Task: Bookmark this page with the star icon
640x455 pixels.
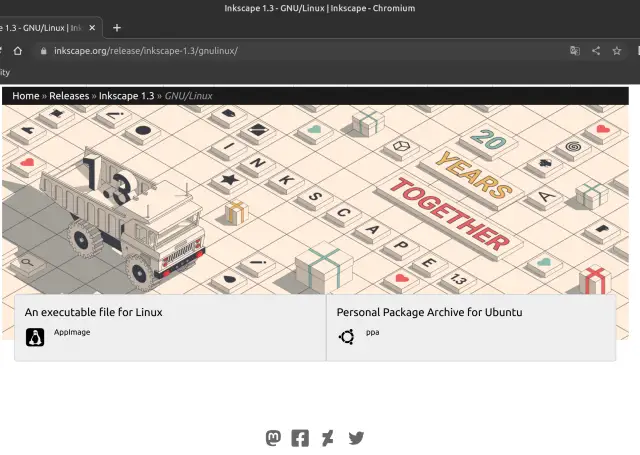Action: coord(617,51)
